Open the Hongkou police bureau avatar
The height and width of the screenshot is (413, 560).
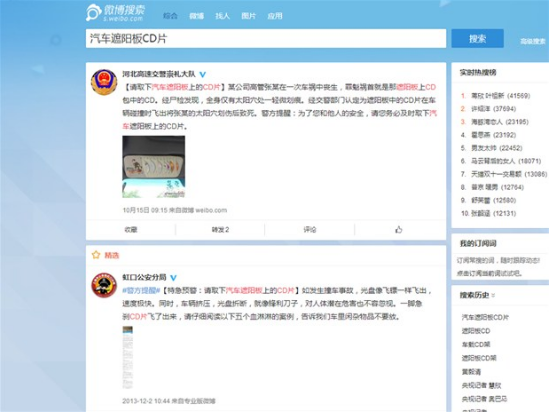pyautogui.click(x=104, y=285)
